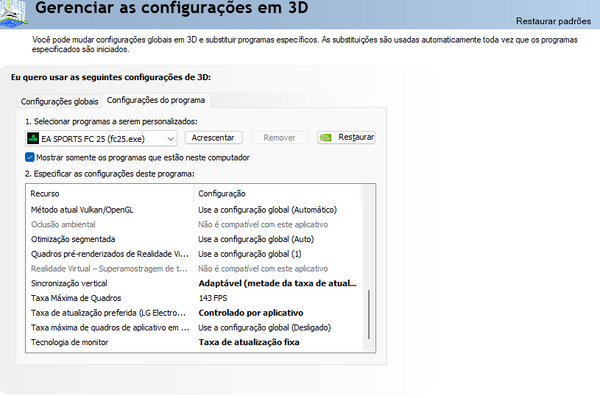Uncheck Mostrar somente os programas neste computador
This screenshot has height=398, width=600.
click(x=29, y=157)
